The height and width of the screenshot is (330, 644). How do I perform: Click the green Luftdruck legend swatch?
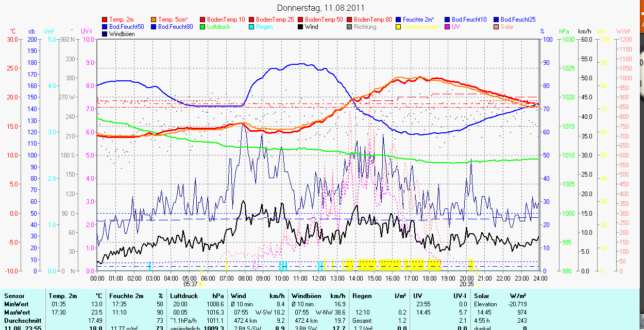tap(202, 26)
